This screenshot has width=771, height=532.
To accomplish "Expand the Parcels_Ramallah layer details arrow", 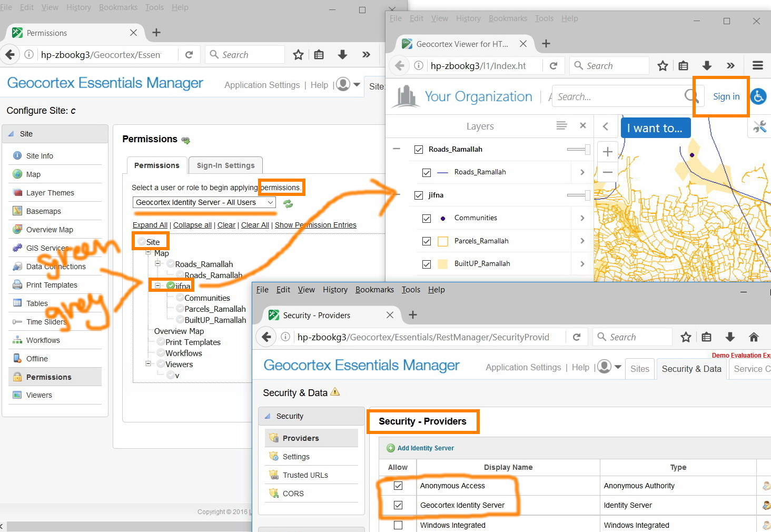I will point(582,241).
